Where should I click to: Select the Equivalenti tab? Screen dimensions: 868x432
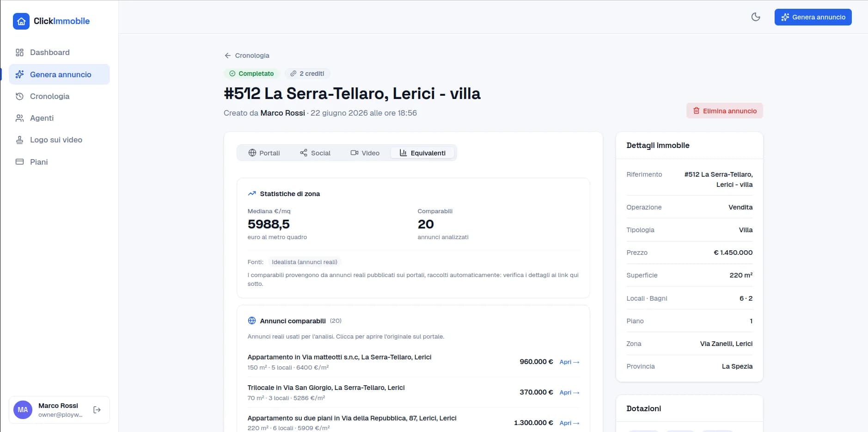tap(422, 153)
